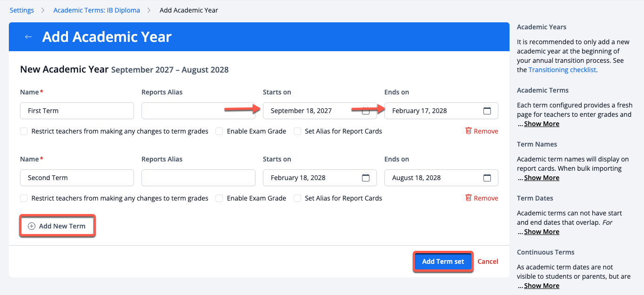Expand Show More under Term Dates
Viewport: 644px width, 295px height.
point(542,232)
